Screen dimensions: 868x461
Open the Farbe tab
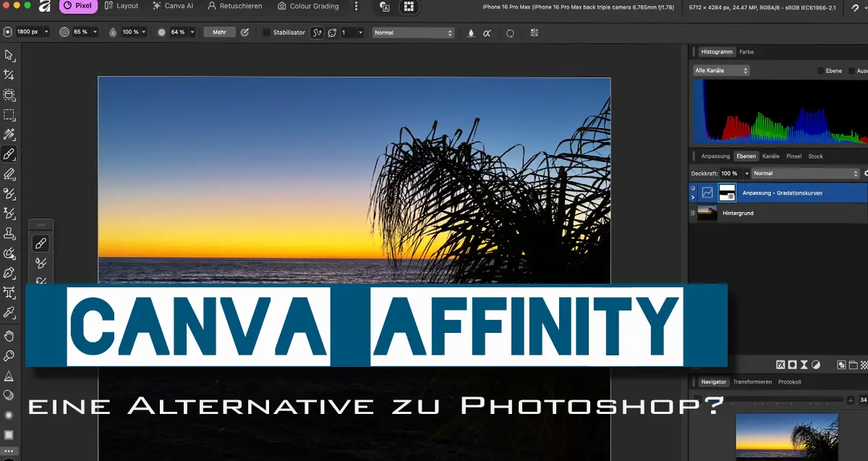click(x=746, y=52)
